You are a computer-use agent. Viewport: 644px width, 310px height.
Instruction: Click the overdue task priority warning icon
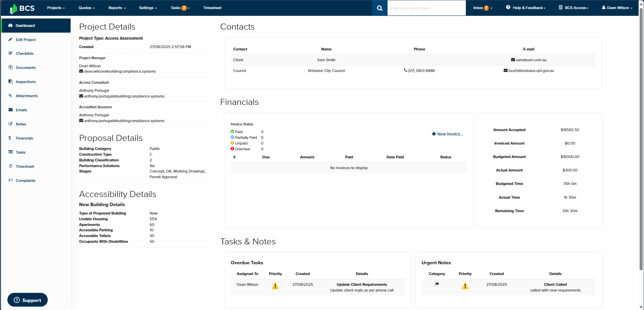[x=275, y=286]
